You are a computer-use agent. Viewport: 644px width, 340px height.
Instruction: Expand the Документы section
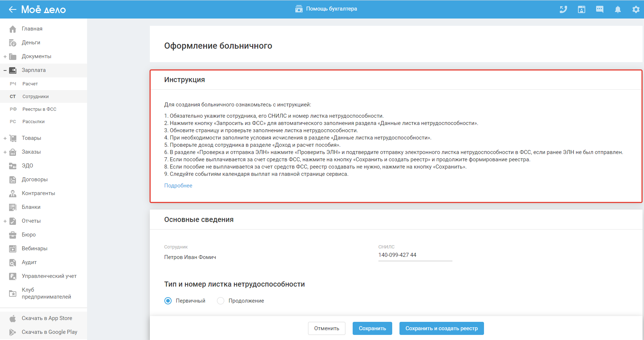coord(5,57)
